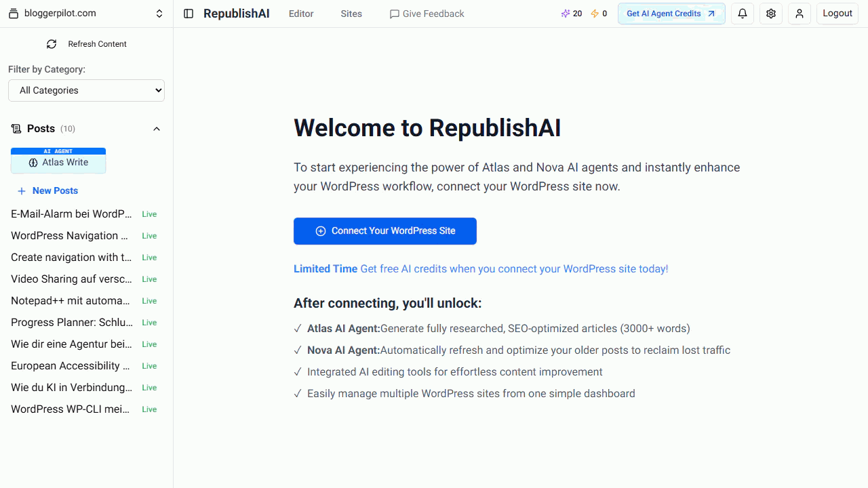Open post 'Progress Planner: Schlu...'
868x488 pixels.
point(72,323)
